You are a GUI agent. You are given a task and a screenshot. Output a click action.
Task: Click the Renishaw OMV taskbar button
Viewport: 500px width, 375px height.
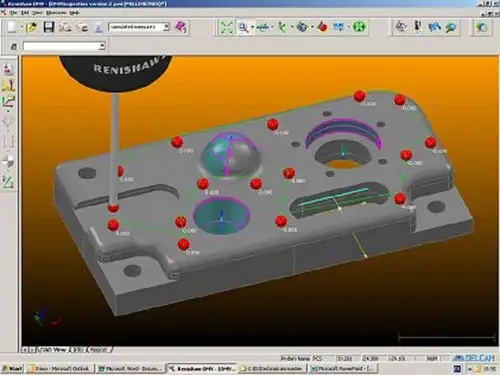[201, 368]
